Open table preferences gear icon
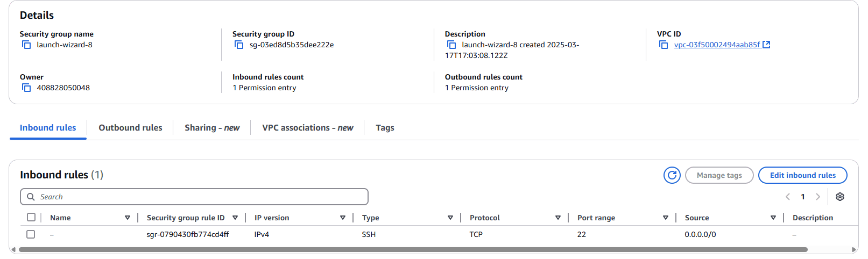 coord(840,197)
